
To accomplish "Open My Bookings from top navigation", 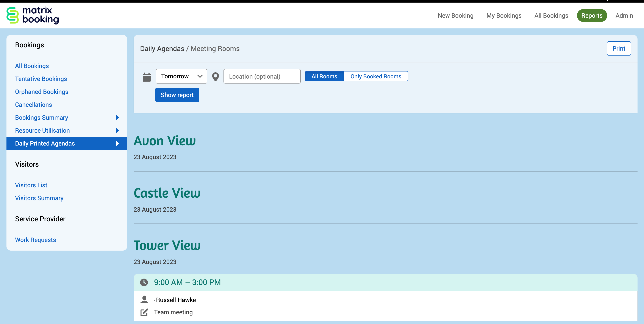I will click(503, 16).
